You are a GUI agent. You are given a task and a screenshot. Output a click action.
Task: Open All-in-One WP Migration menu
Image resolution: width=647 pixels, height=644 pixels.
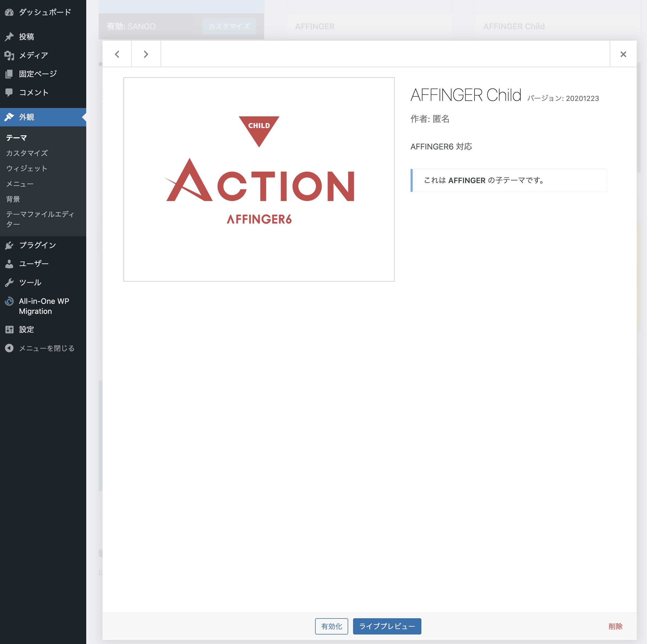[43, 306]
